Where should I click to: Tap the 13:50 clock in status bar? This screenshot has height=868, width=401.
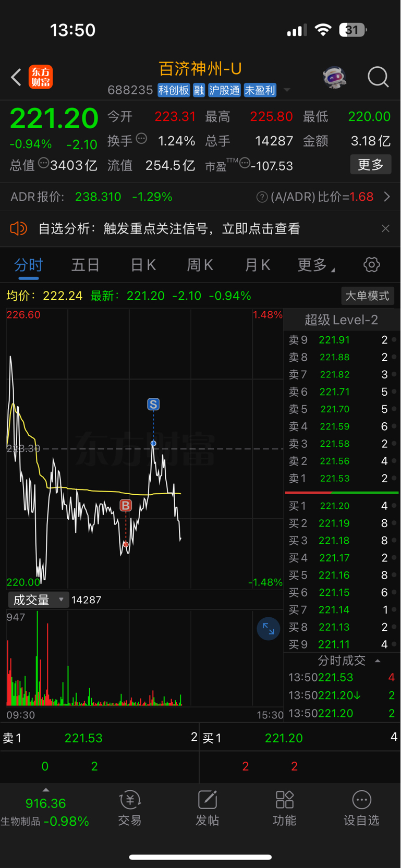pos(73,30)
